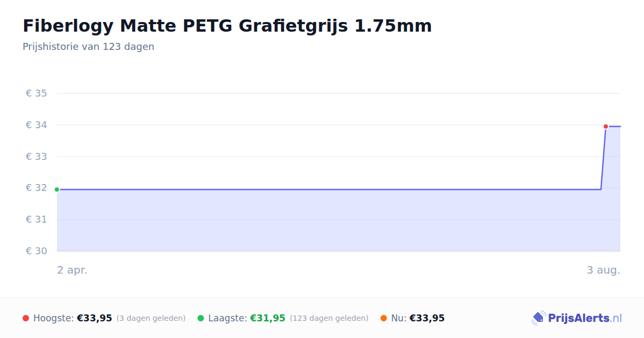Image resolution: width=644 pixels, height=338 pixels.
Task: Click the '123 dagen geleden' note
Action: pos(329,318)
